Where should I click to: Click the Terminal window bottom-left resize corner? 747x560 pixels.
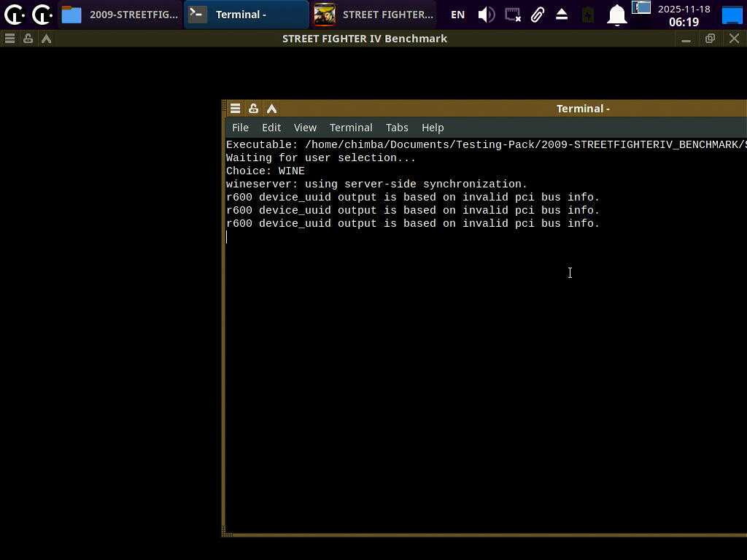(227, 533)
